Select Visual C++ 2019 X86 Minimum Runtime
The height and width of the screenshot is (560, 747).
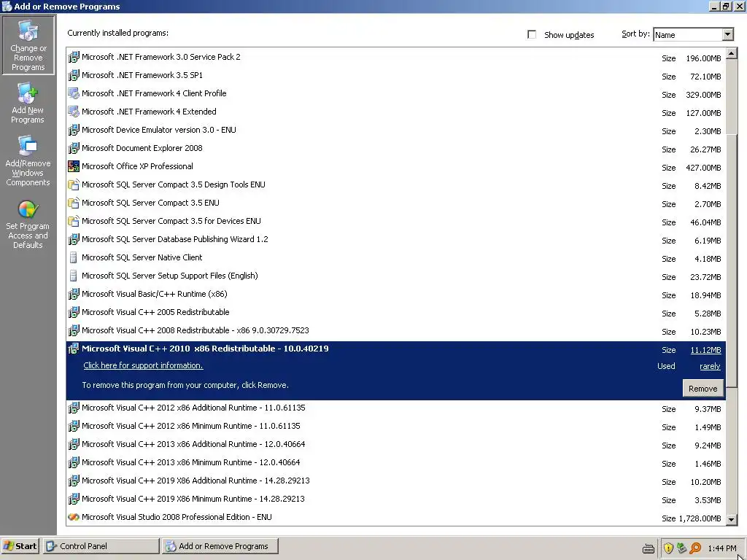(x=193, y=499)
